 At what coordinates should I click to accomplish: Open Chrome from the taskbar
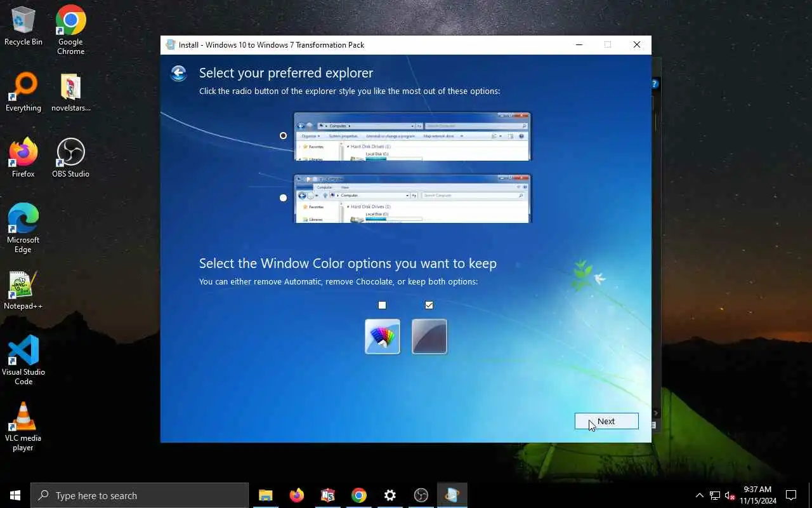359,495
